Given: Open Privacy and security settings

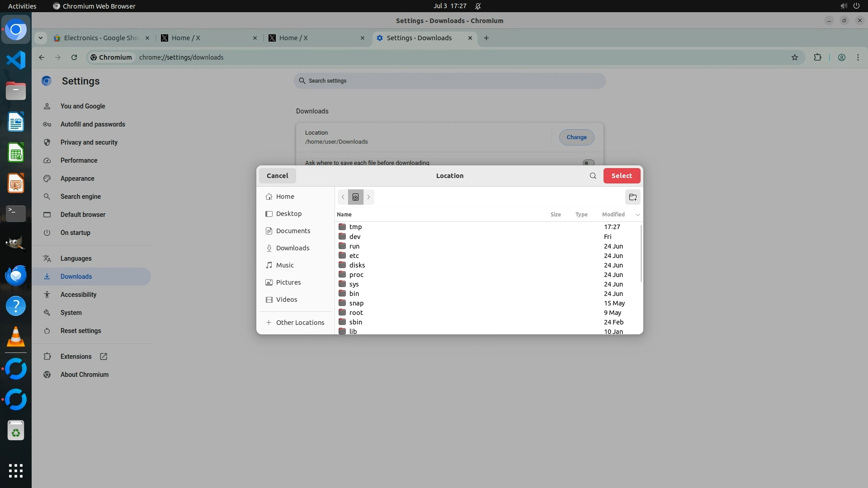Looking at the screenshot, I should point(89,142).
